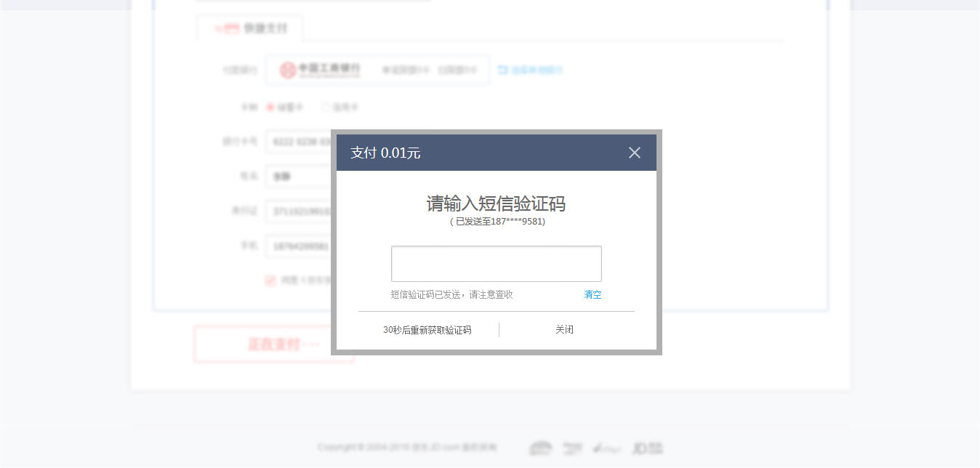
Task: Close the payment dialog with the X icon
Action: 634,153
